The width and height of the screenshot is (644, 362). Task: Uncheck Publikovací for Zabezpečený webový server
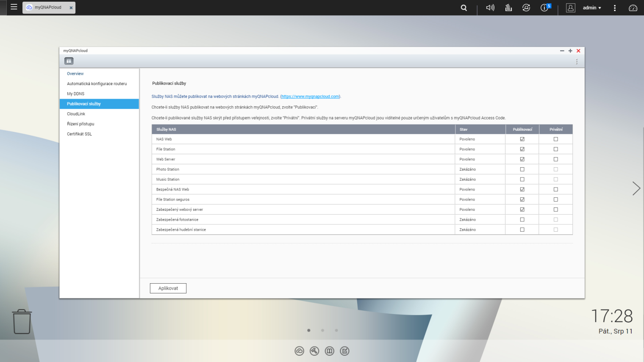coord(522,210)
